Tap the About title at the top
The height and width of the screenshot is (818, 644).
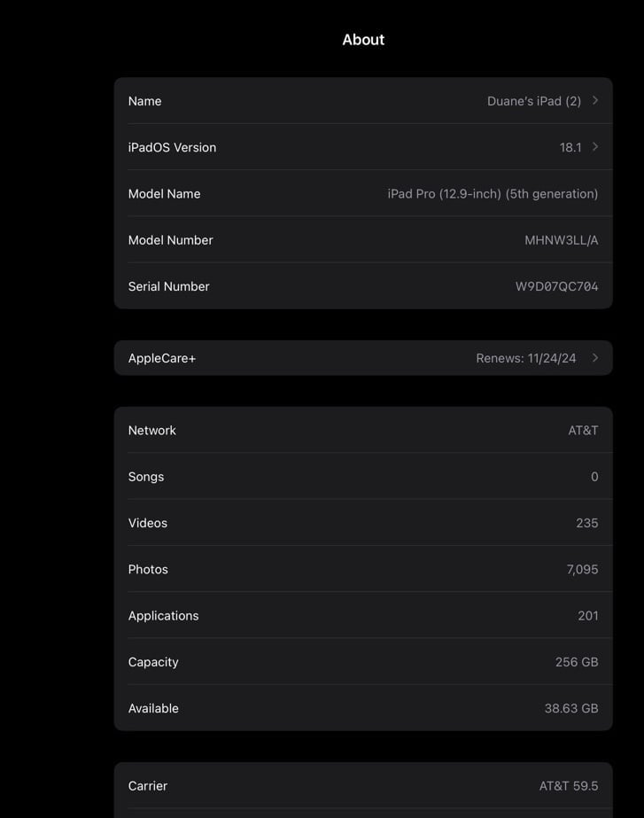click(363, 39)
